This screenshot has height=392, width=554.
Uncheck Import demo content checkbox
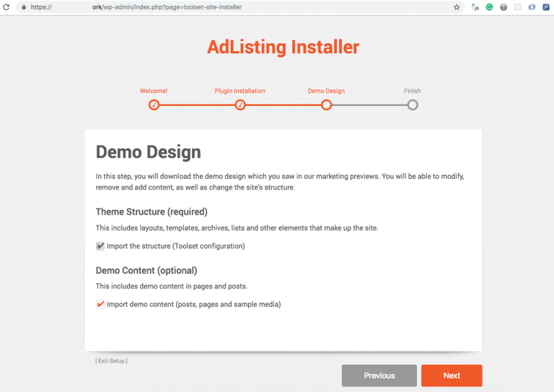(x=100, y=304)
